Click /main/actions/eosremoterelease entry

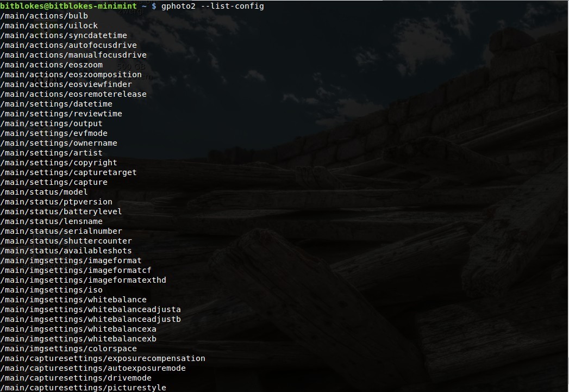click(x=73, y=95)
